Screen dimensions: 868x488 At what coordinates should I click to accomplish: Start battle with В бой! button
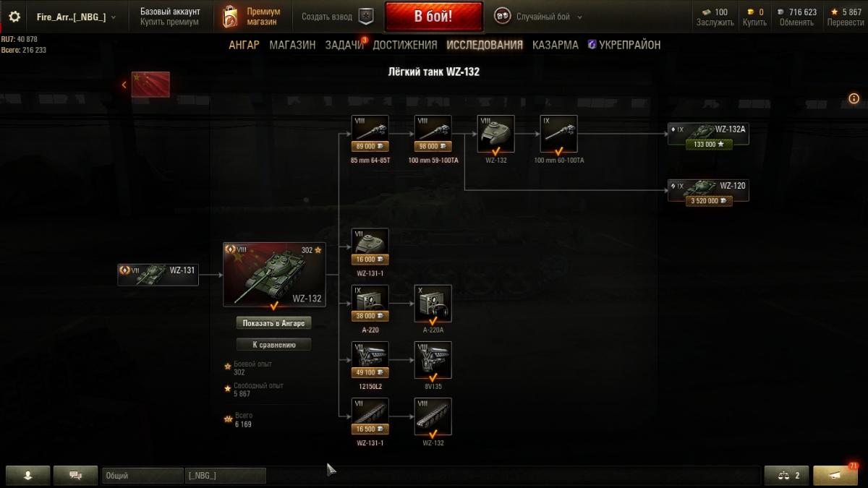433,17
